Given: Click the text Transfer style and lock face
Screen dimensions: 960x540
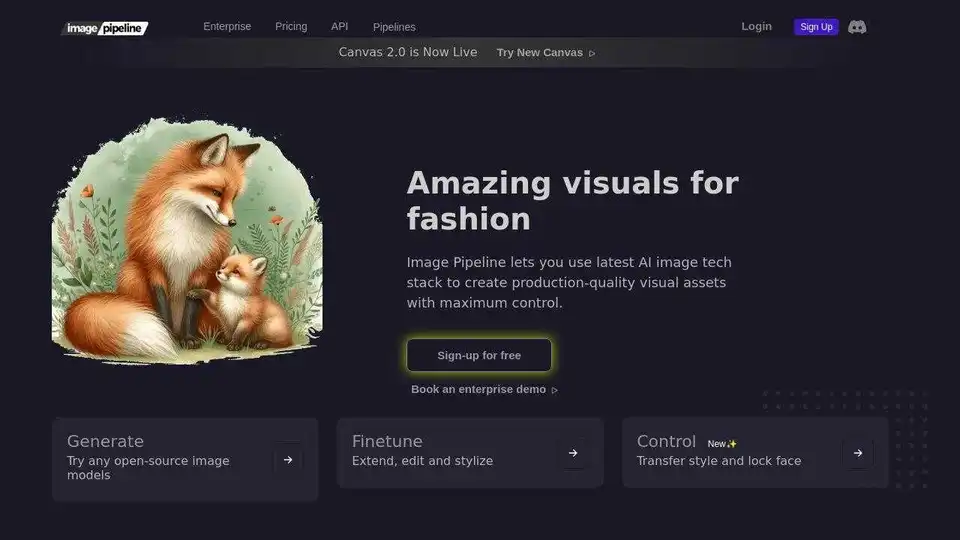Looking at the screenshot, I should click(x=719, y=460).
